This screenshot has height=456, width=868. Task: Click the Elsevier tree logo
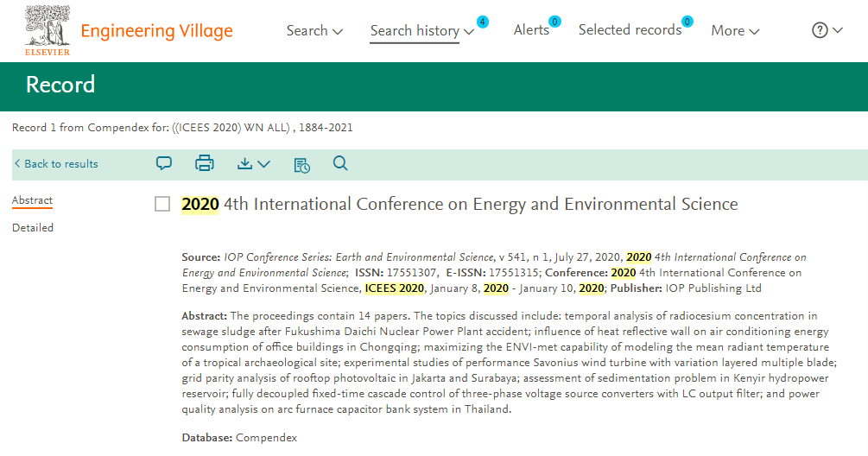coord(48,30)
